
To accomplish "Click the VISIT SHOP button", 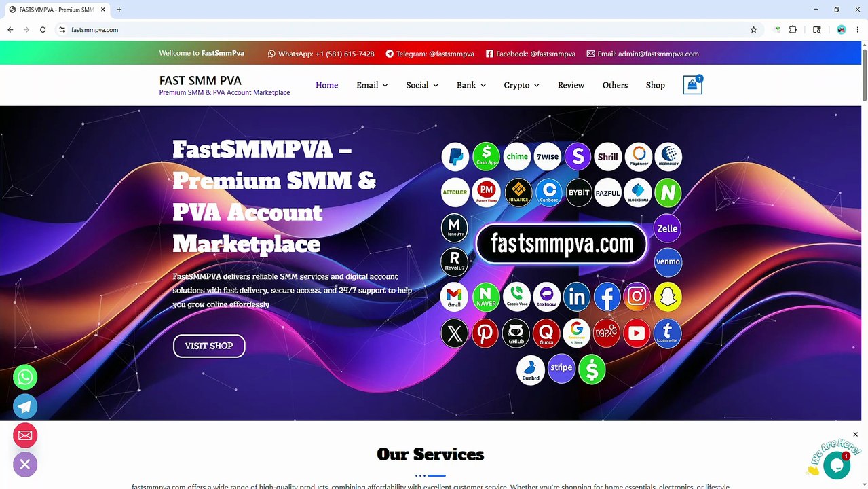I will pos(209,346).
